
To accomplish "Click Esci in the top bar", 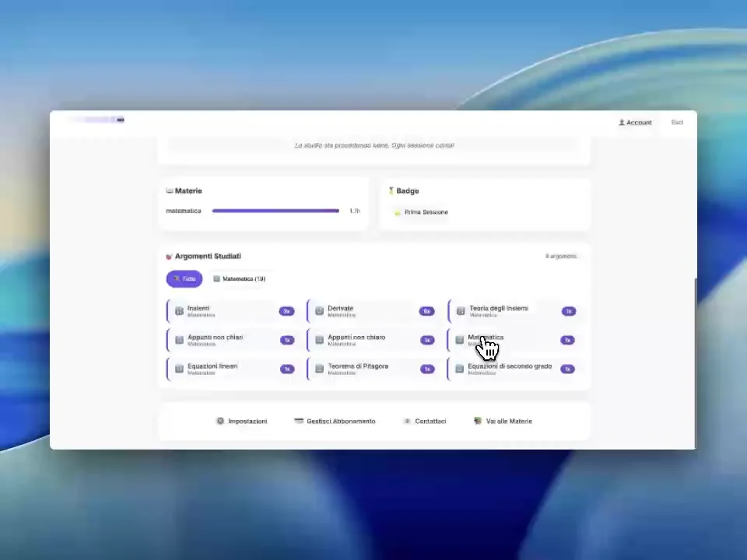I will 677,122.
